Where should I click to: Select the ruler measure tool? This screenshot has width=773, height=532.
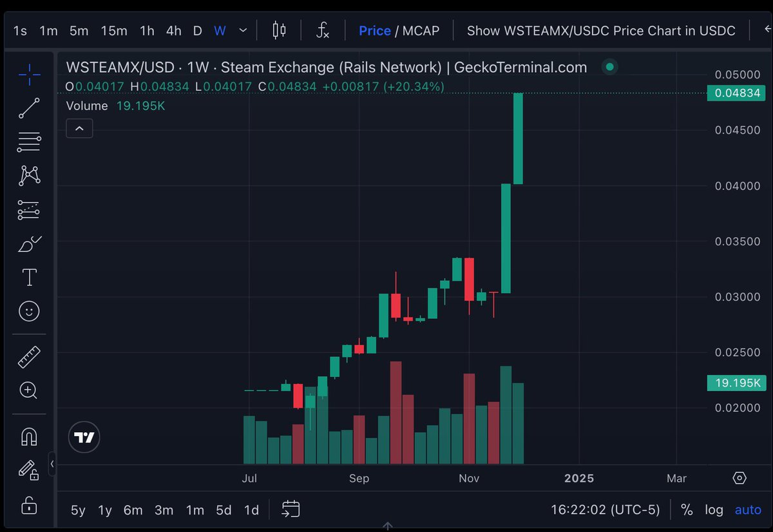click(x=29, y=357)
